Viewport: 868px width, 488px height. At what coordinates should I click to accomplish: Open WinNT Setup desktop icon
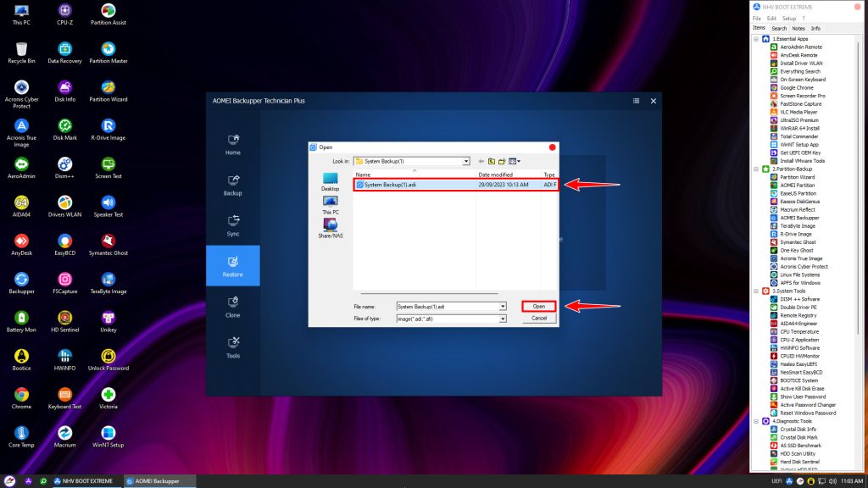(x=108, y=437)
